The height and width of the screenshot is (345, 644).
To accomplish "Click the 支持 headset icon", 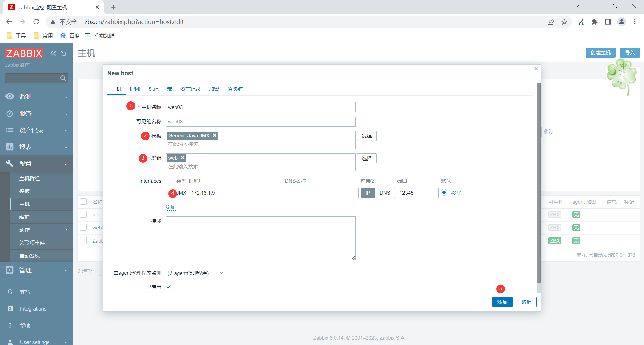I will click(10, 292).
